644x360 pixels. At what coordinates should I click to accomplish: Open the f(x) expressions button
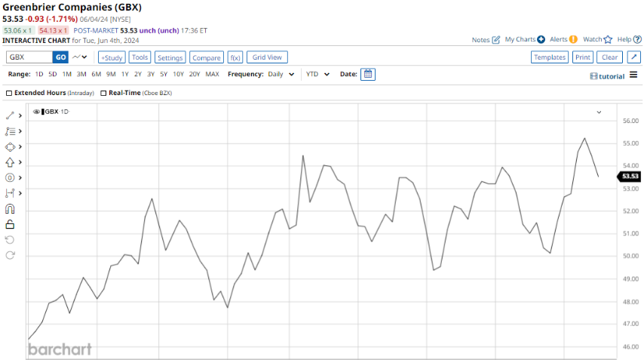click(235, 57)
